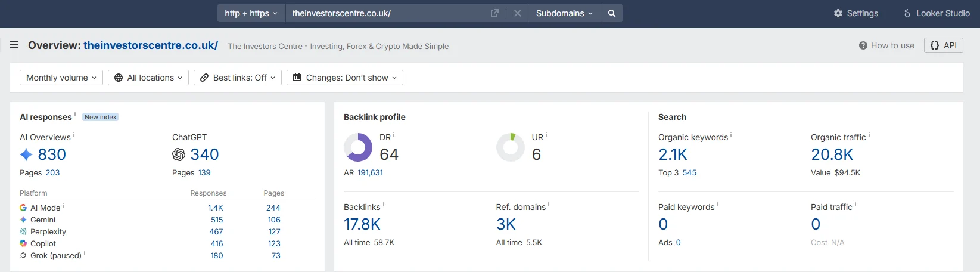
Task: Click the ChatGPT logo icon
Action: 179,154
